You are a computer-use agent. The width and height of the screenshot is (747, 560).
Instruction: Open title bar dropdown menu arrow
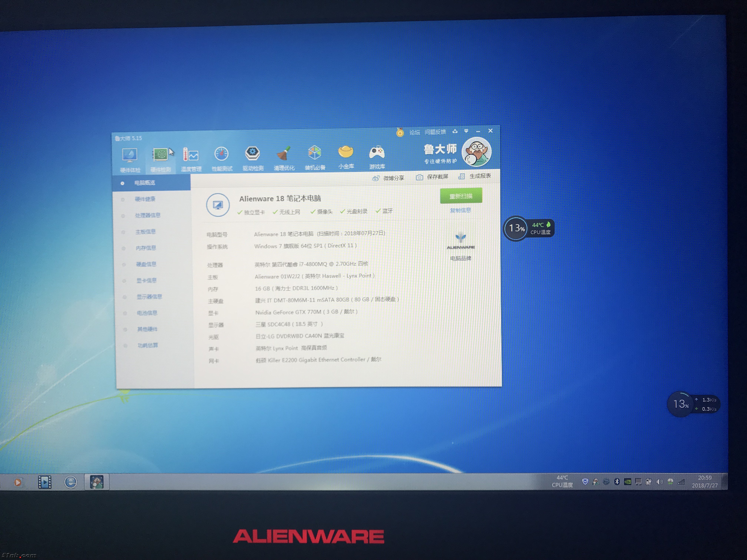coord(466,131)
